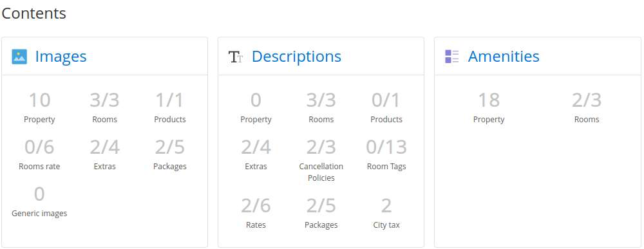Open Room Tags 0/13 stat
The image size is (644, 249).
(x=386, y=154)
